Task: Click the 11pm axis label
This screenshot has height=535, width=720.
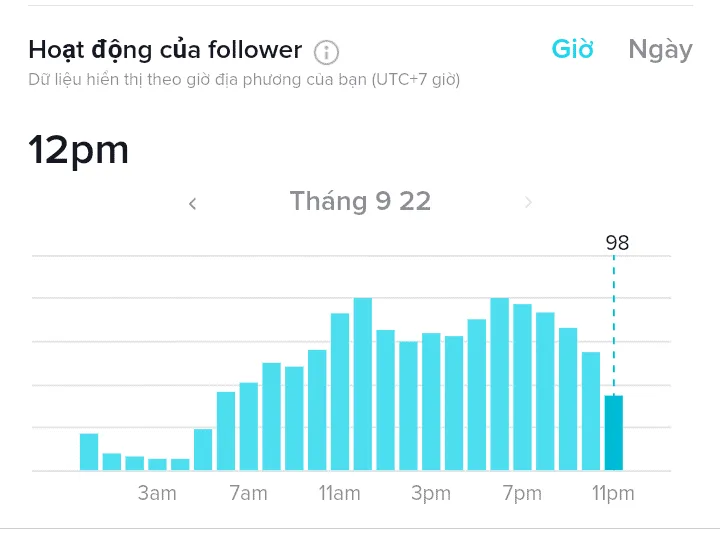Action: coord(613,494)
